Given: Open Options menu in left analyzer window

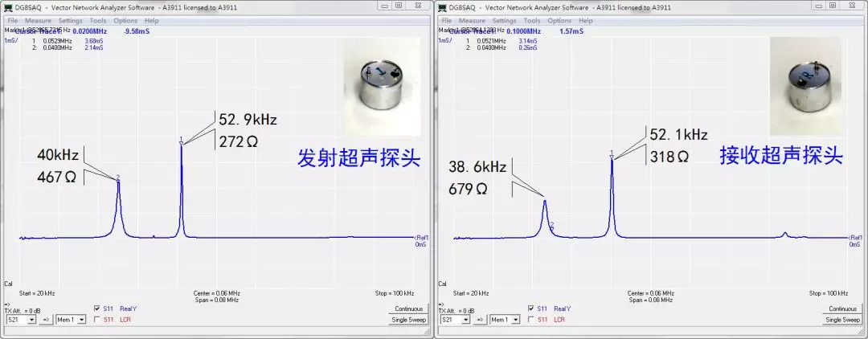Looking at the screenshot, I should (x=125, y=20).
